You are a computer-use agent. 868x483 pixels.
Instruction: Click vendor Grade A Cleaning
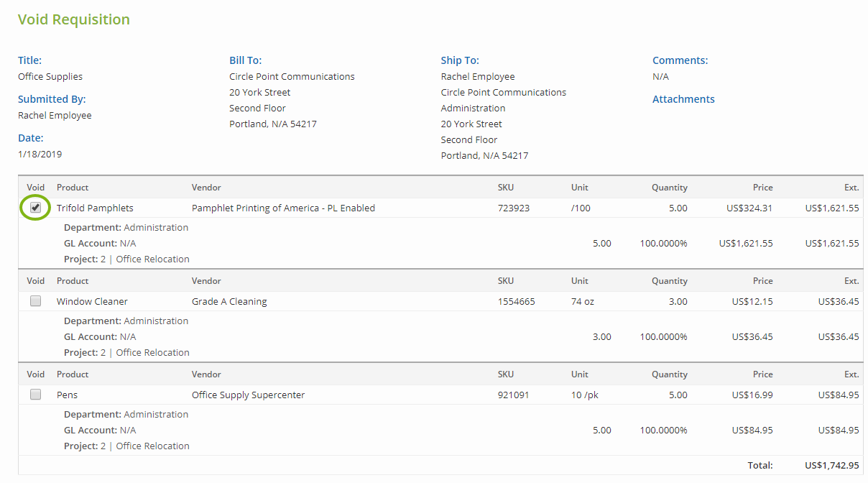[227, 301]
